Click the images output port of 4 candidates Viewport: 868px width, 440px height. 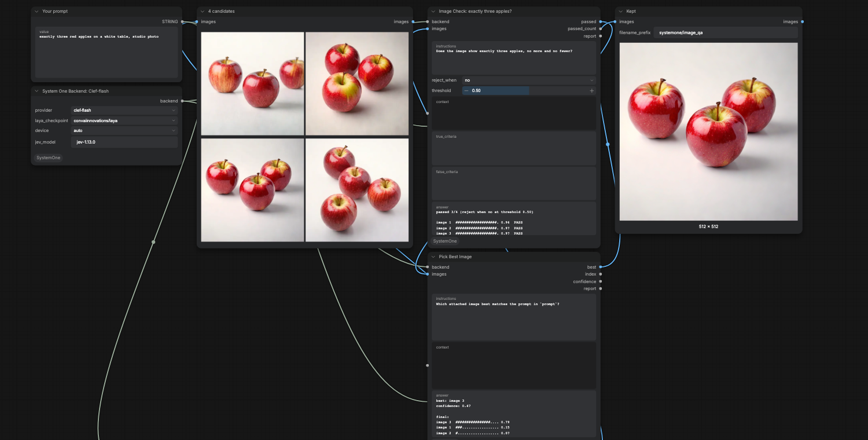[413, 22]
